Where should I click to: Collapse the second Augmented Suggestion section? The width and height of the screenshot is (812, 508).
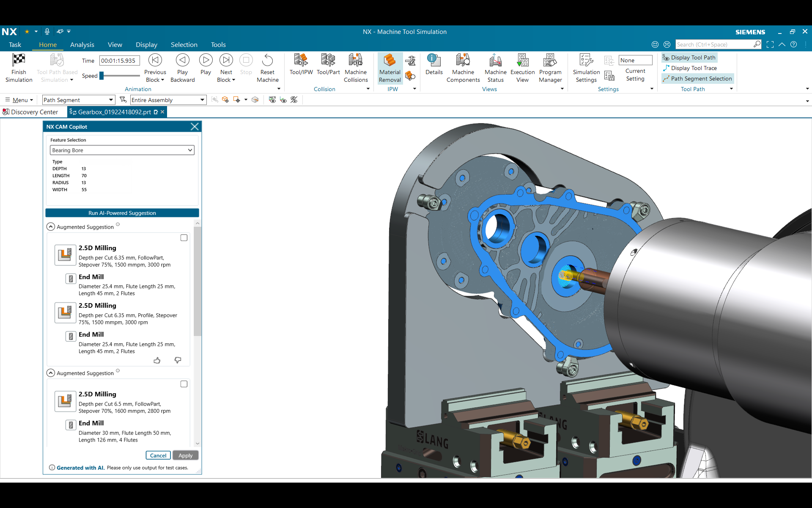(50, 373)
